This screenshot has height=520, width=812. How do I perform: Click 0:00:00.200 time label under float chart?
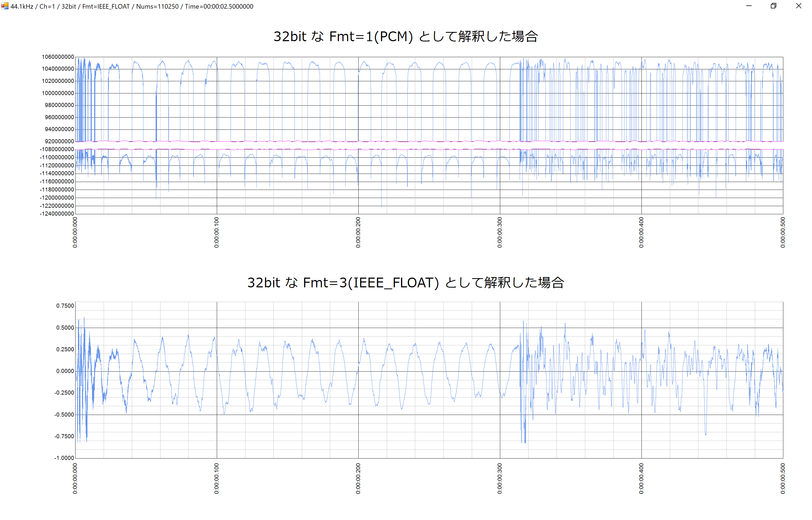point(358,479)
